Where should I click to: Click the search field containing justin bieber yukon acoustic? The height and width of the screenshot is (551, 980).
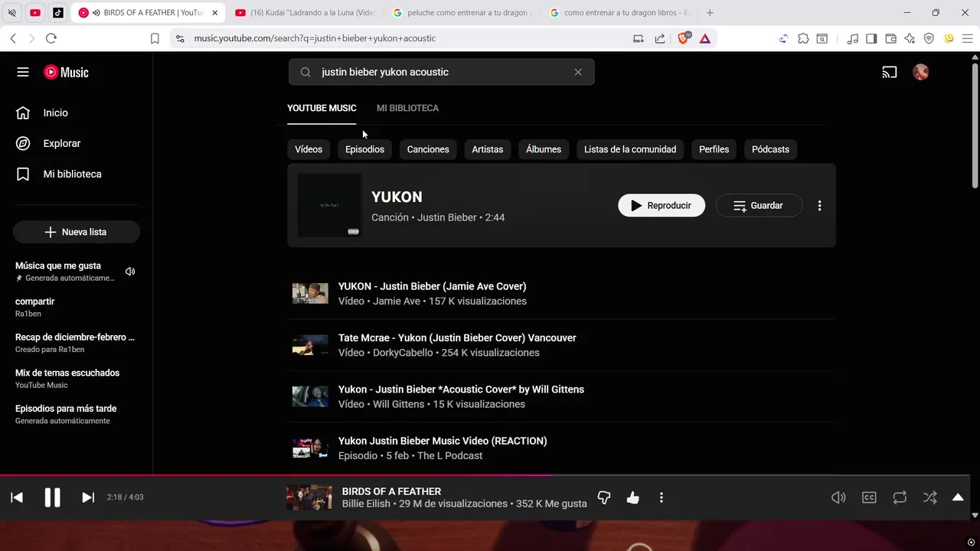[441, 72]
